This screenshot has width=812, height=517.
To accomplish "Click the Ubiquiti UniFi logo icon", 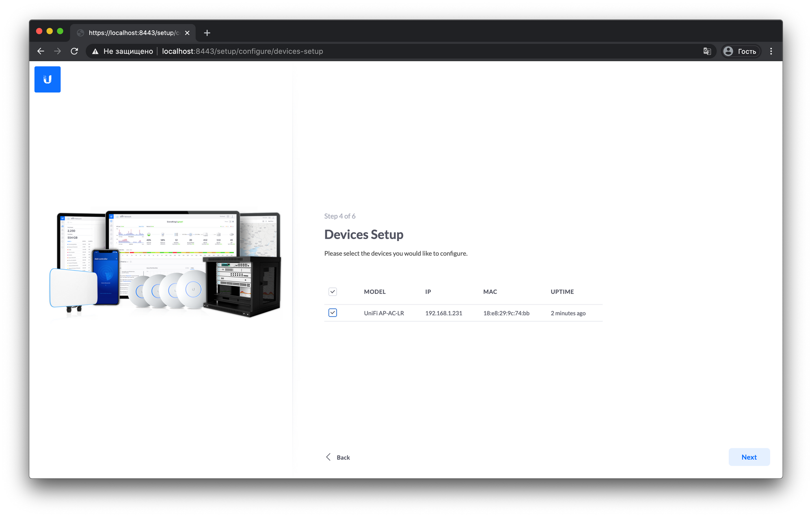I will tap(48, 79).
